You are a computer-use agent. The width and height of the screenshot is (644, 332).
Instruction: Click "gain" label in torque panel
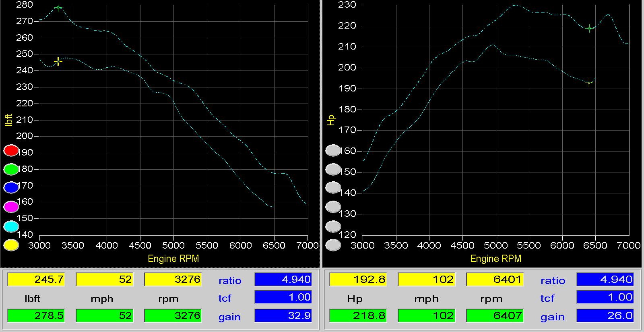[x=229, y=317]
